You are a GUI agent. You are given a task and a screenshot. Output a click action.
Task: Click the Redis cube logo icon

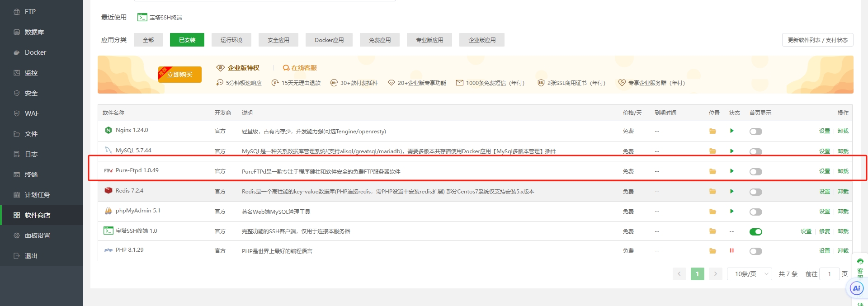tap(108, 190)
